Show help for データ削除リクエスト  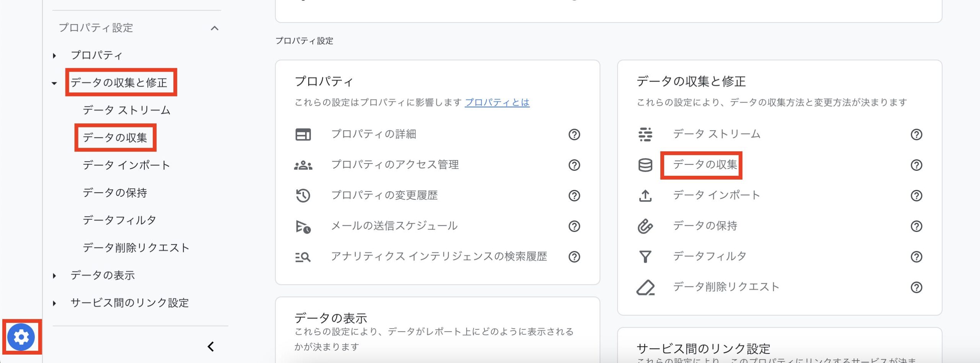(x=916, y=288)
